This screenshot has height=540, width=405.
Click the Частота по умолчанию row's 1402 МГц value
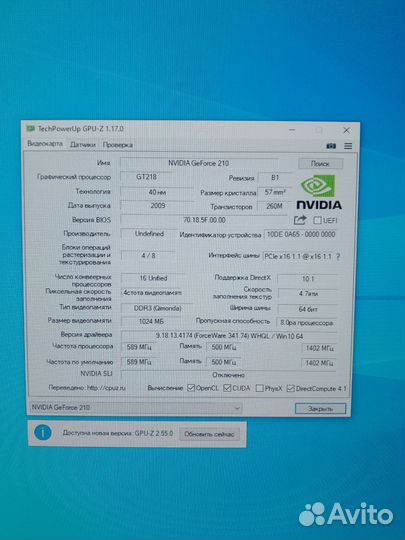[x=319, y=363]
